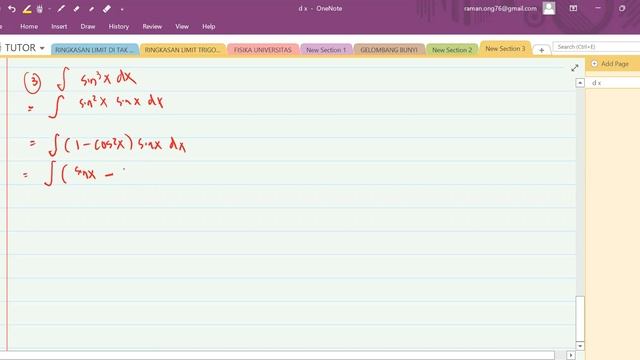Open the View ribbon tab
640x360 pixels.
click(x=182, y=27)
